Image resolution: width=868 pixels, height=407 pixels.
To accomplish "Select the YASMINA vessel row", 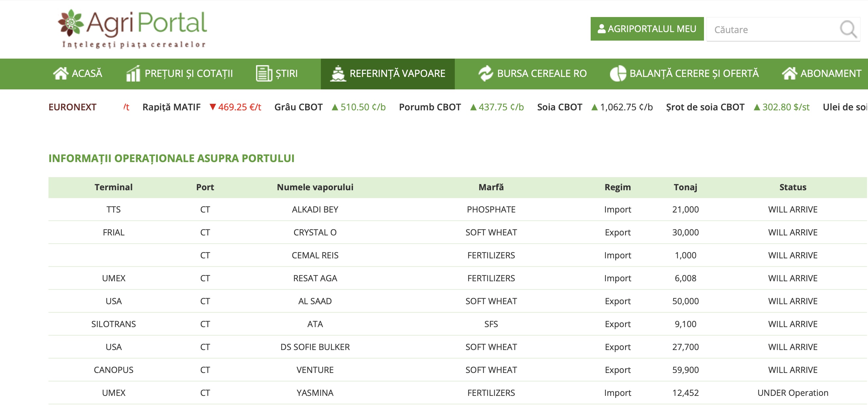I will coord(315,393).
